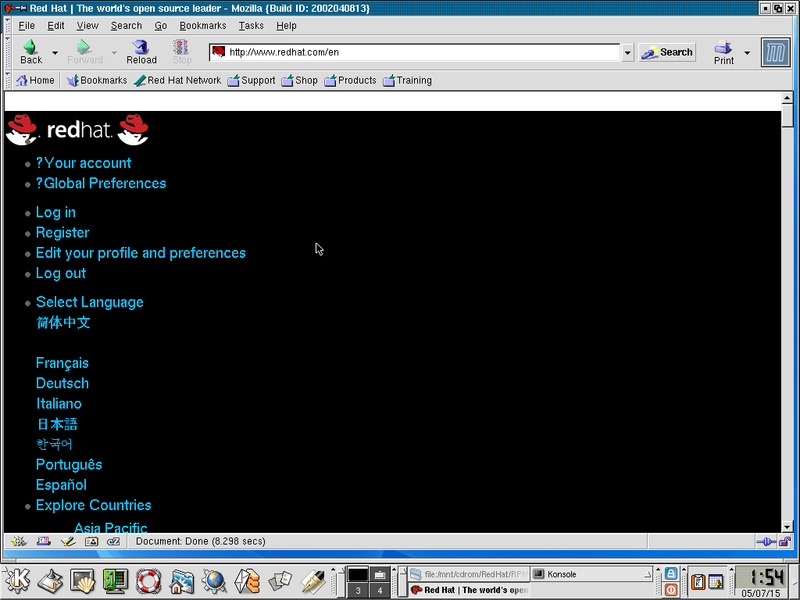Go back with the Back arrow button

click(x=31, y=52)
